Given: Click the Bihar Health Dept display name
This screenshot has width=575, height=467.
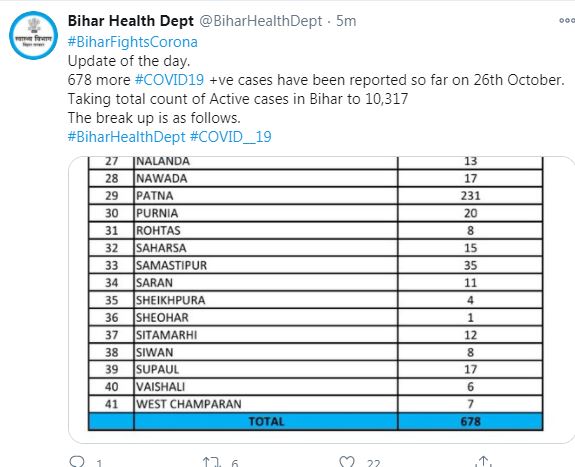Looking at the screenshot, I should pyautogui.click(x=131, y=21).
